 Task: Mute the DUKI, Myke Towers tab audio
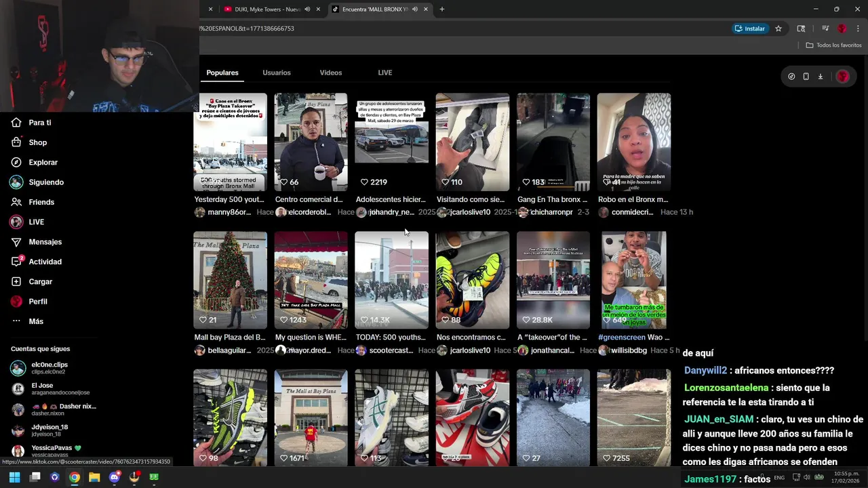point(307,9)
